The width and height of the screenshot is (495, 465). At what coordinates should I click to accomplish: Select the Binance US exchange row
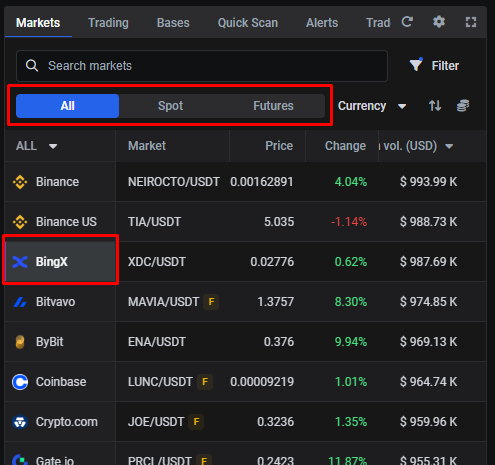[x=60, y=222]
